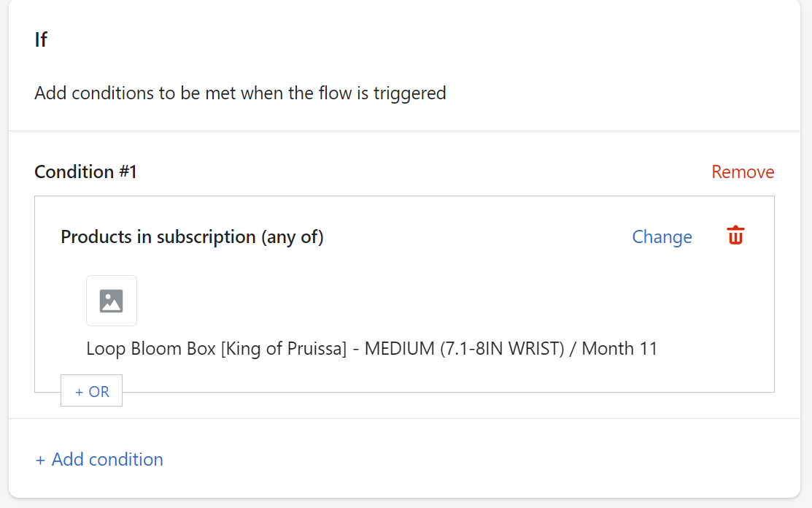Click the product image placeholder icon
This screenshot has width=812, height=508.
click(x=111, y=301)
